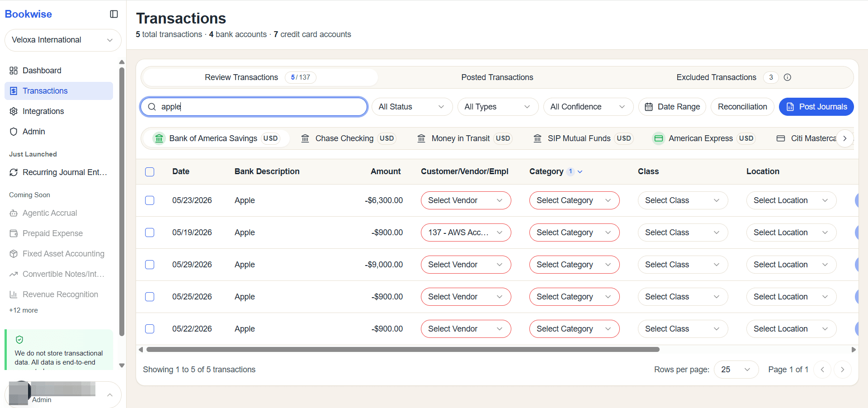Click the American Express card icon
The image size is (868, 408).
click(x=659, y=138)
